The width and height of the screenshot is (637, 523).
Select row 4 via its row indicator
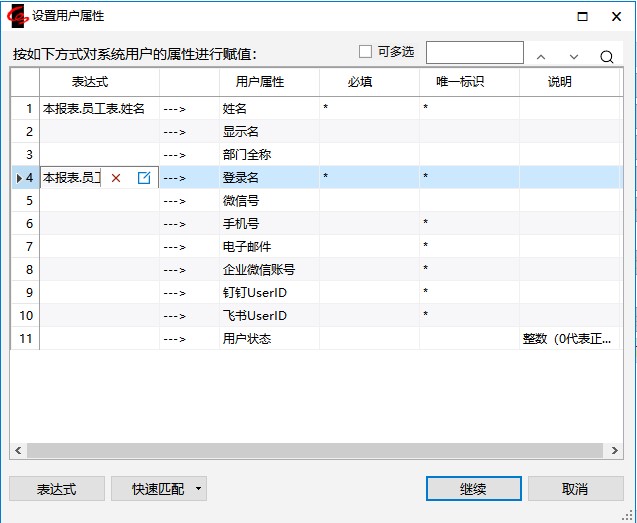pos(25,178)
